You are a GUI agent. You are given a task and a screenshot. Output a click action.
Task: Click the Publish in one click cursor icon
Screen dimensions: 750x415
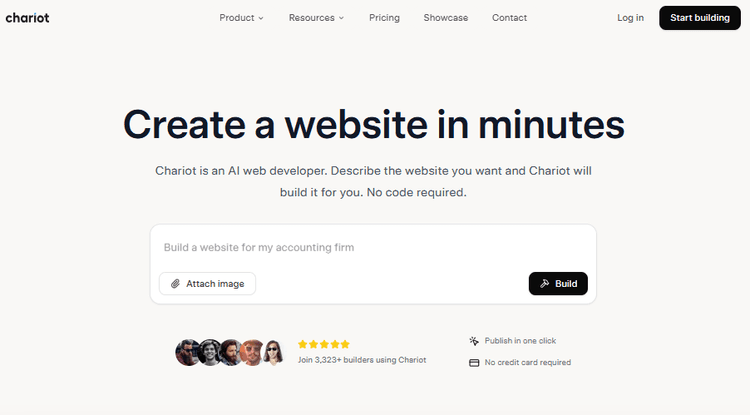click(x=474, y=341)
